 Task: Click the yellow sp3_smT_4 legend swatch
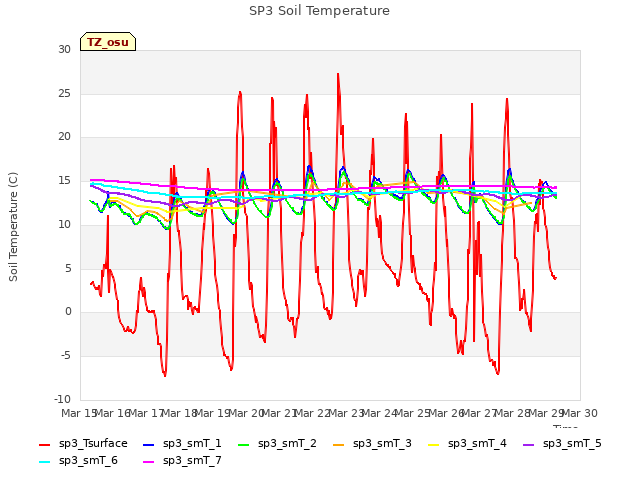(x=433, y=444)
